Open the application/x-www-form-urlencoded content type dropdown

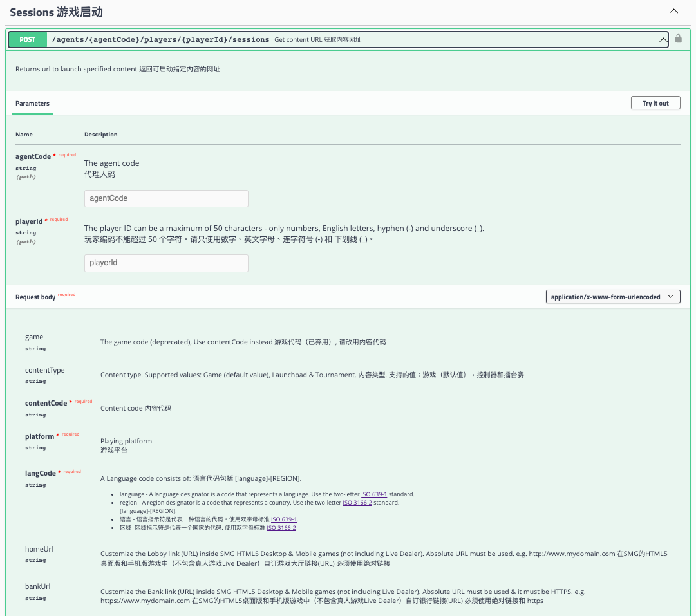tap(612, 297)
